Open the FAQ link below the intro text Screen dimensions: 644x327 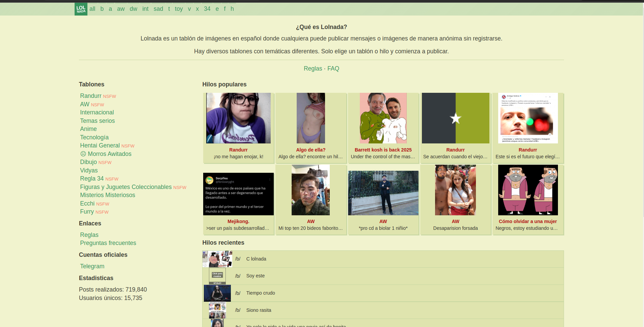coord(333,69)
